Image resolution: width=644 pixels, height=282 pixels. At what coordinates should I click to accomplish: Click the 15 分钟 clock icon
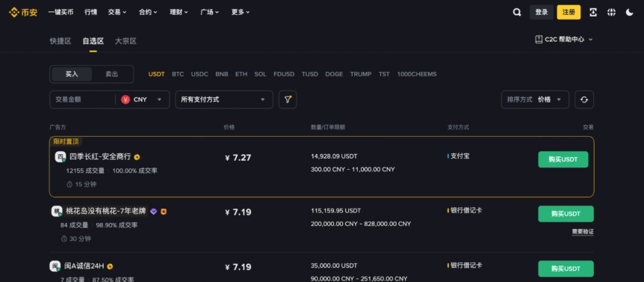(x=69, y=185)
